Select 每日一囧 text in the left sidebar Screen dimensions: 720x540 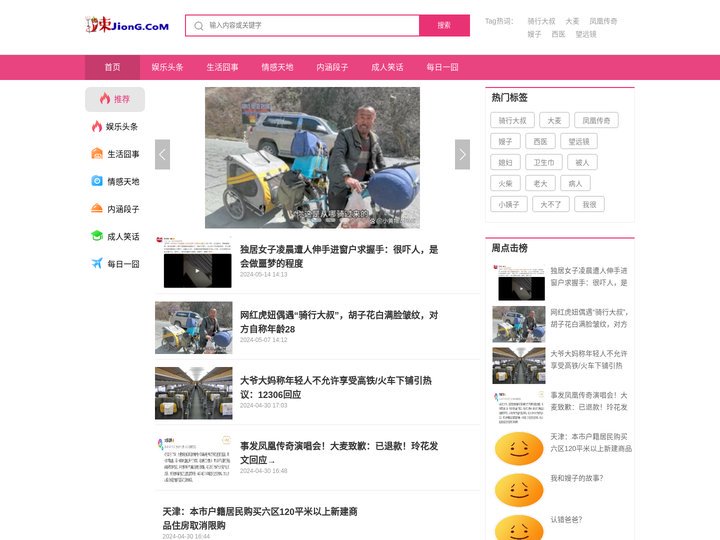coord(123,264)
